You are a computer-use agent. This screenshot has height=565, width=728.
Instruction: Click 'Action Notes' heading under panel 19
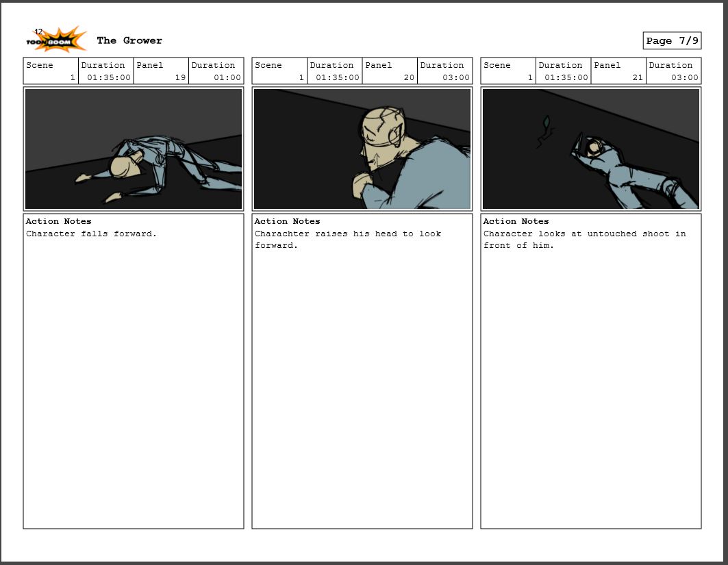tap(58, 221)
